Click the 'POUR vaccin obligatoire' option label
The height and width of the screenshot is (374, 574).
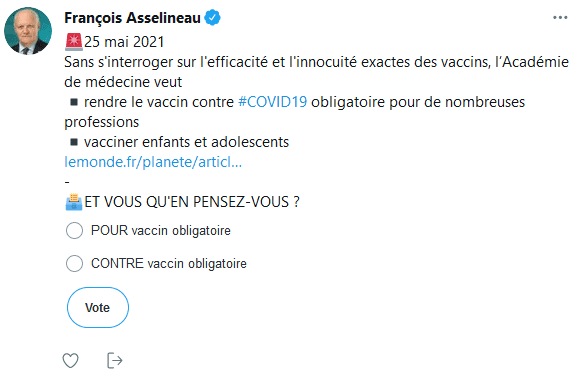point(161,231)
